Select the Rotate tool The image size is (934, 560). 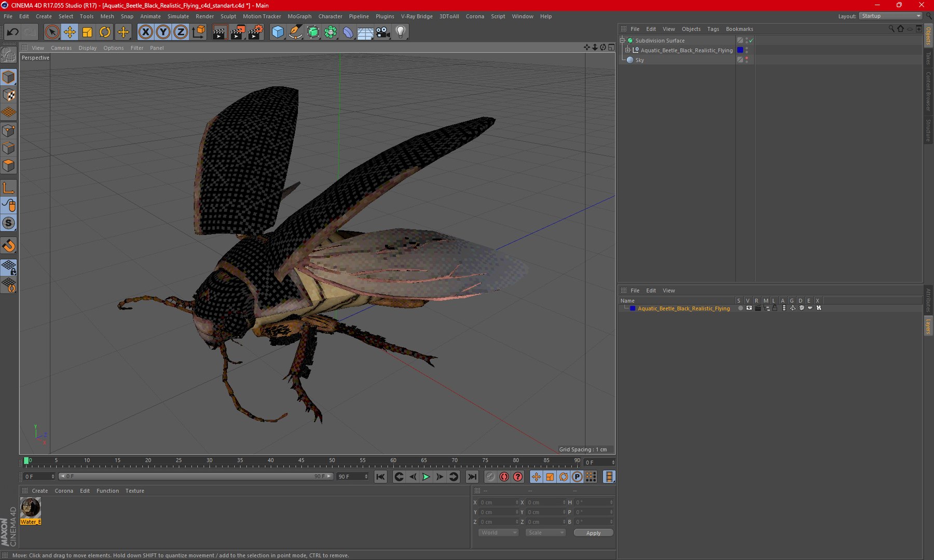click(x=105, y=32)
